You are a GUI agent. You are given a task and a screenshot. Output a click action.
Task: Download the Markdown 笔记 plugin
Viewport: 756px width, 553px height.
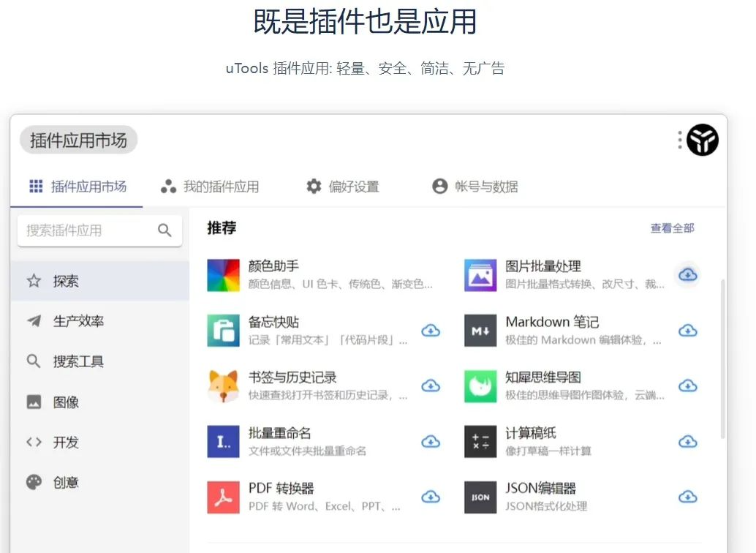[687, 330]
